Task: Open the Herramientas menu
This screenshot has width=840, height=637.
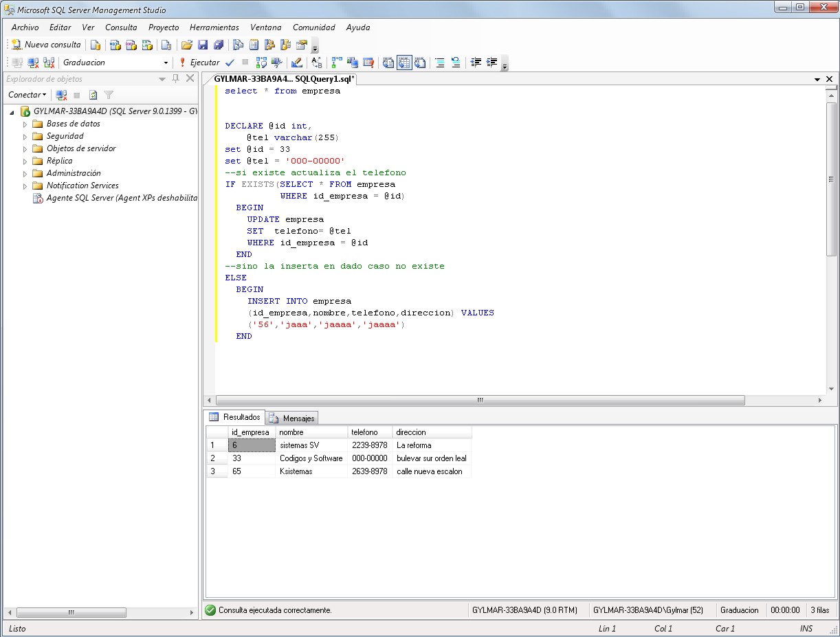Action: pyautogui.click(x=214, y=27)
